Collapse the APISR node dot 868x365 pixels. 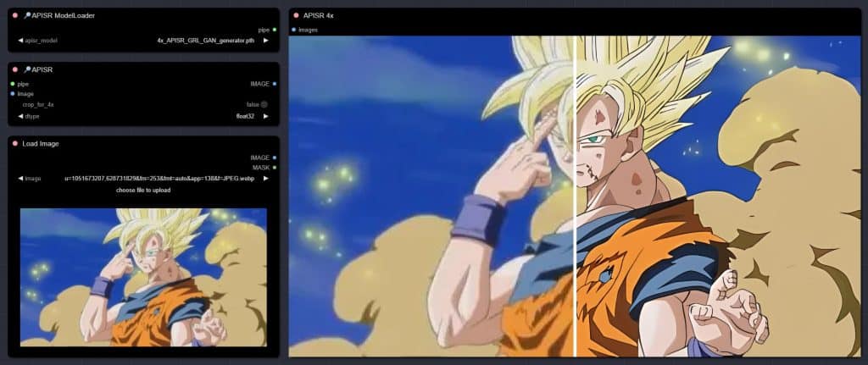[x=15, y=69]
